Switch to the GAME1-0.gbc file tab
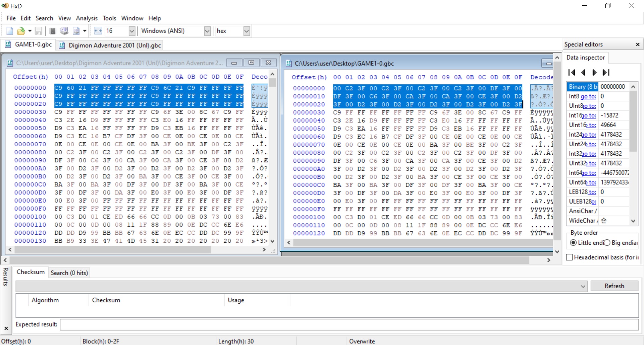 tap(29, 45)
